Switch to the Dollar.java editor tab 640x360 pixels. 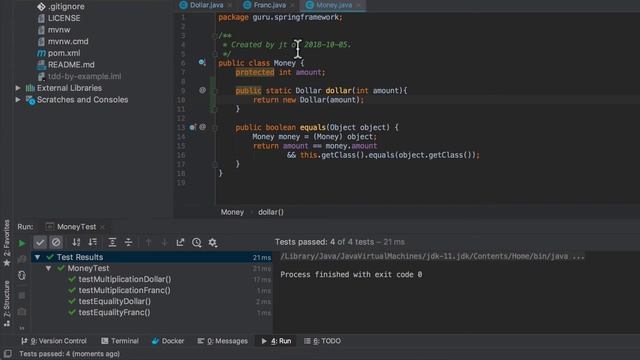coord(207,5)
